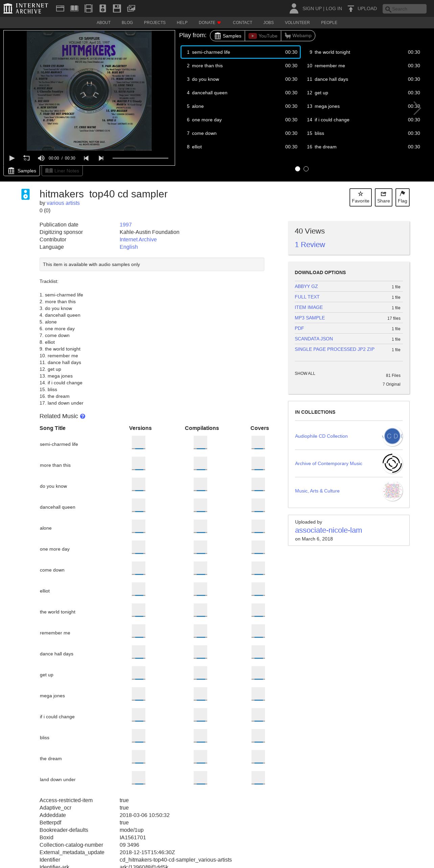Screen dimensions: 434x868
Task: Open Audiophile CD Collection link
Action: (321, 436)
